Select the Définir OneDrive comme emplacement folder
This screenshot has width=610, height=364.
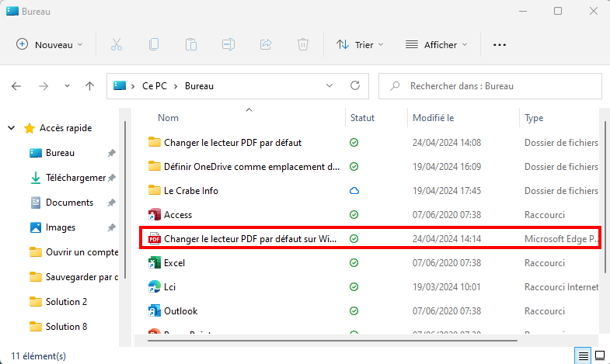click(252, 167)
